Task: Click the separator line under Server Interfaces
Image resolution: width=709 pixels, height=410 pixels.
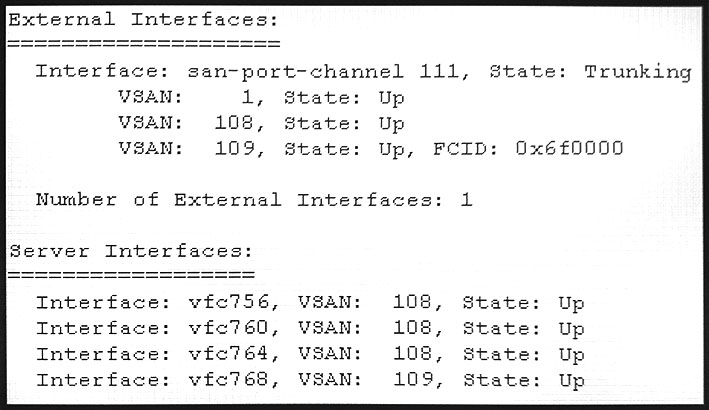Action: (x=130, y=275)
